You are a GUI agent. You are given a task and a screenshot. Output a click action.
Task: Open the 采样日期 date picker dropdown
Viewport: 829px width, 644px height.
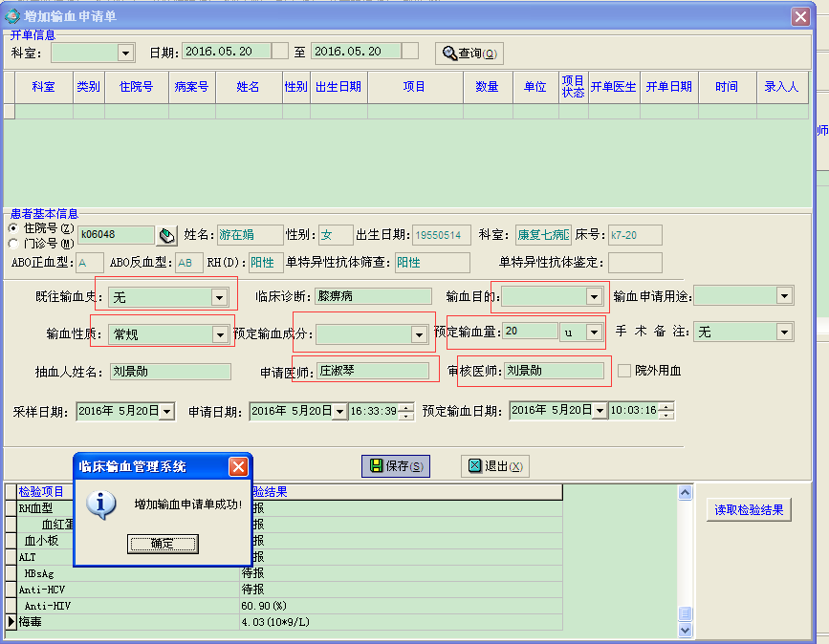click(x=167, y=411)
